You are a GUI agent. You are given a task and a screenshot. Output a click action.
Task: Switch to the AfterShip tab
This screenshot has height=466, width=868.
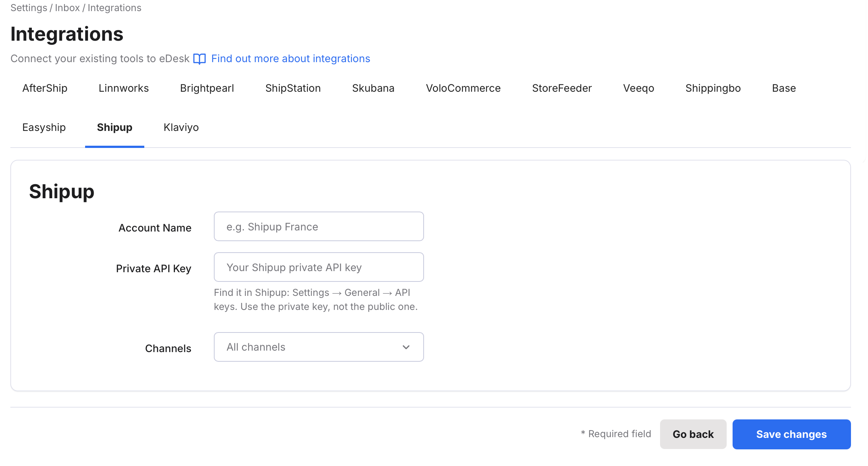point(45,88)
